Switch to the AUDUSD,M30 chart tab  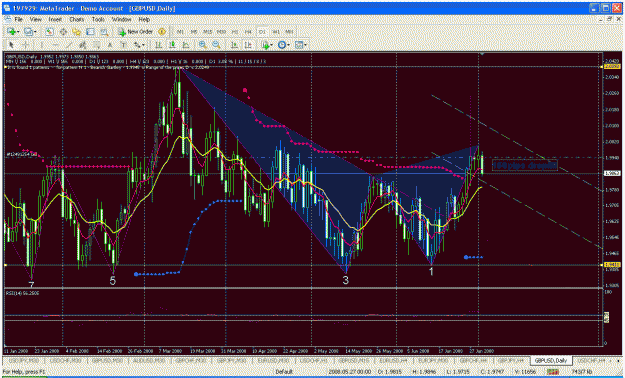(x=150, y=360)
